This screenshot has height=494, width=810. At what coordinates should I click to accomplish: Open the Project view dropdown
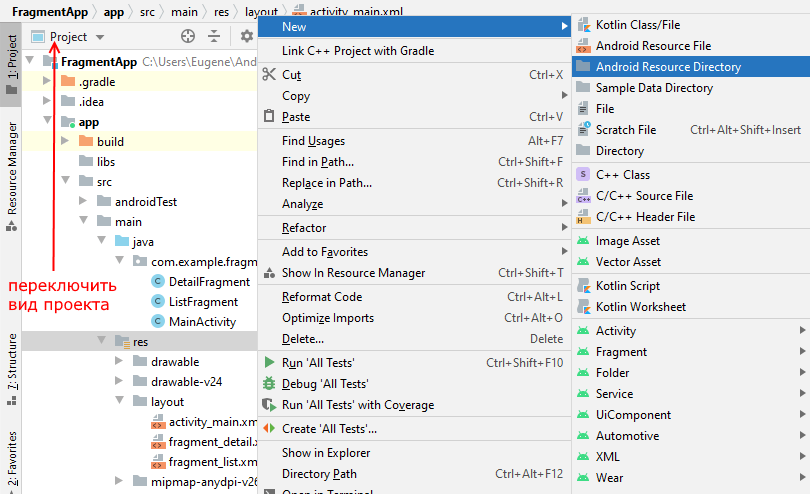(99, 37)
